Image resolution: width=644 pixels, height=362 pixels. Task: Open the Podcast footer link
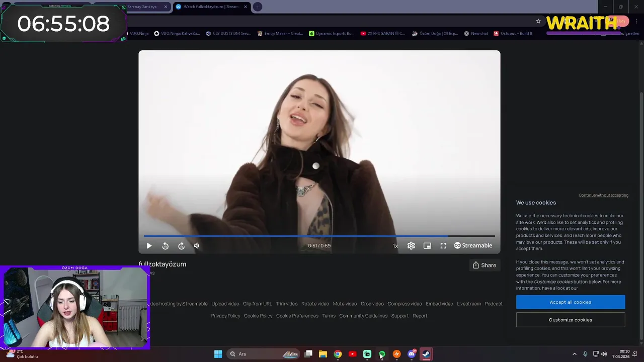tap(494, 304)
